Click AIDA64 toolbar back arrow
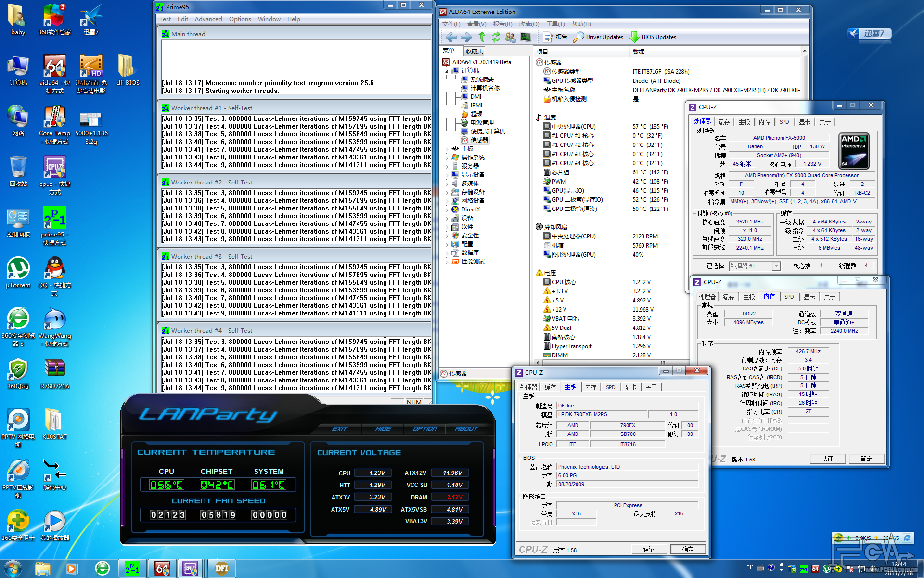The height and width of the screenshot is (578, 924). 451,37
